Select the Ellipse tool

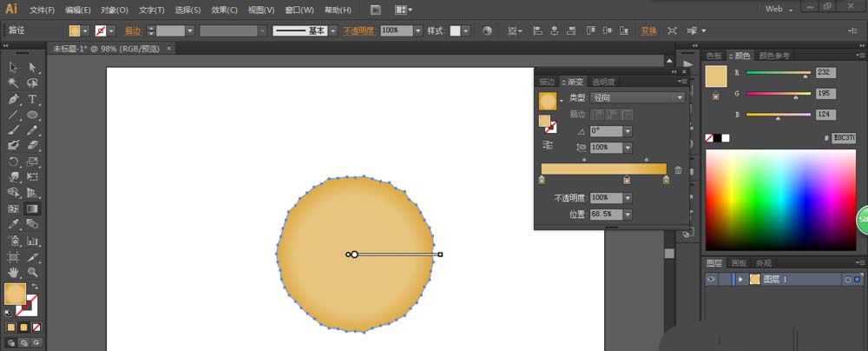(x=33, y=115)
